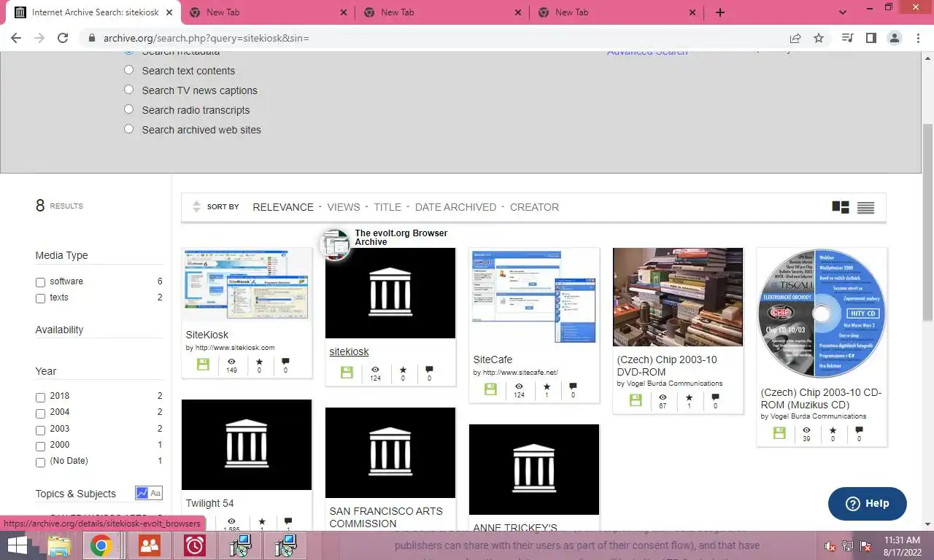934x560 pixels.
Task: Open Windows Start menu
Action: pos(18,545)
